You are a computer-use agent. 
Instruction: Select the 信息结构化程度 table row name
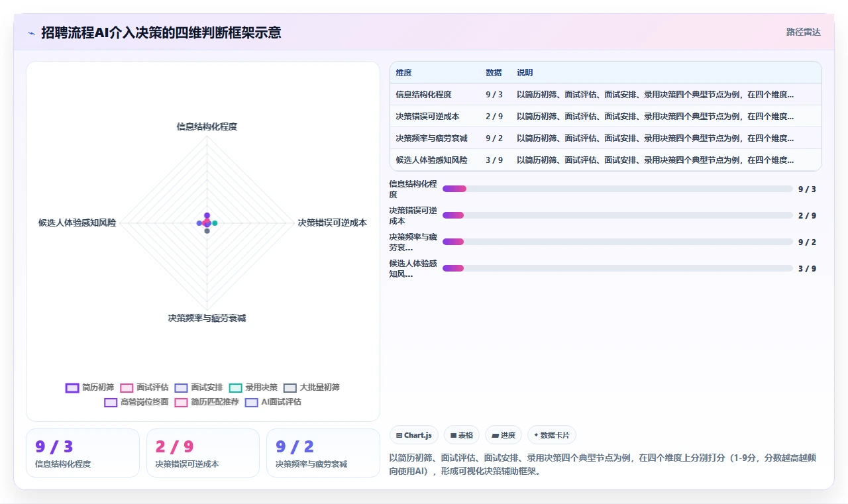coord(423,95)
